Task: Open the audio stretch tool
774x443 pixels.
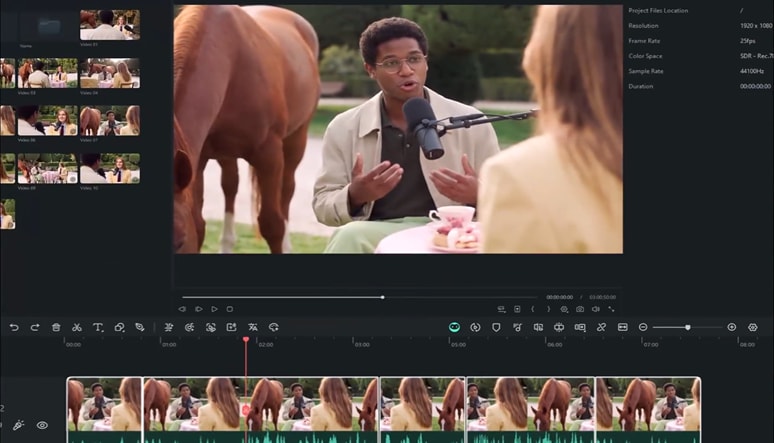Action: point(168,327)
